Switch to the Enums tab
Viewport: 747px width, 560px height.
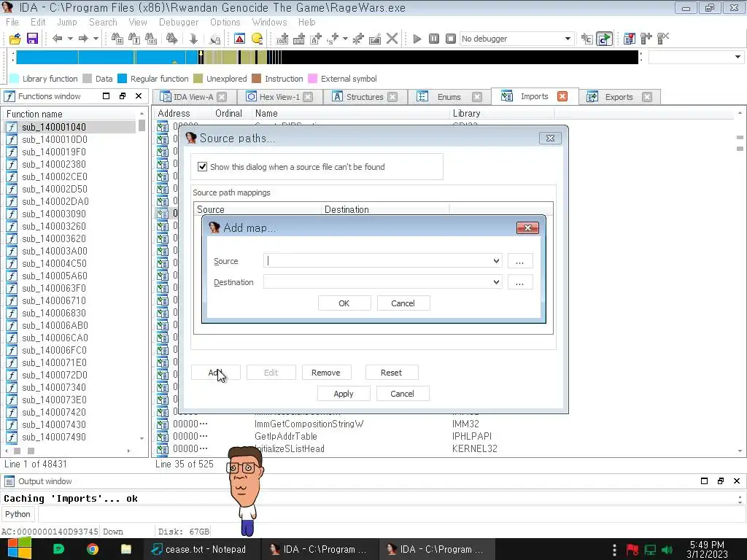(x=449, y=97)
